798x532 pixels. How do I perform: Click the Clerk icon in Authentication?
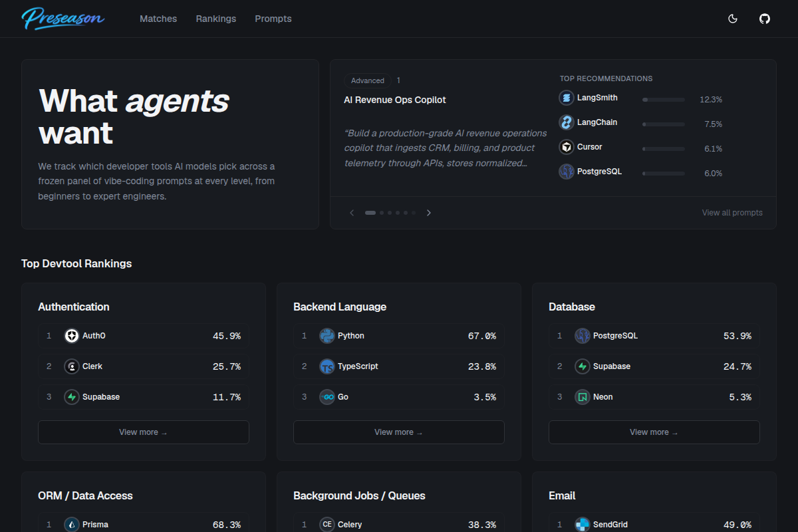72,366
